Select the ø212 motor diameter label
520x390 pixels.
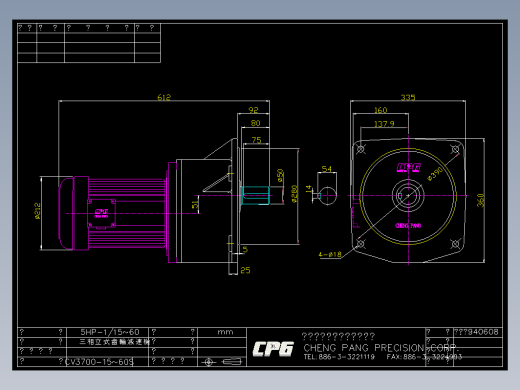(38, 211)
